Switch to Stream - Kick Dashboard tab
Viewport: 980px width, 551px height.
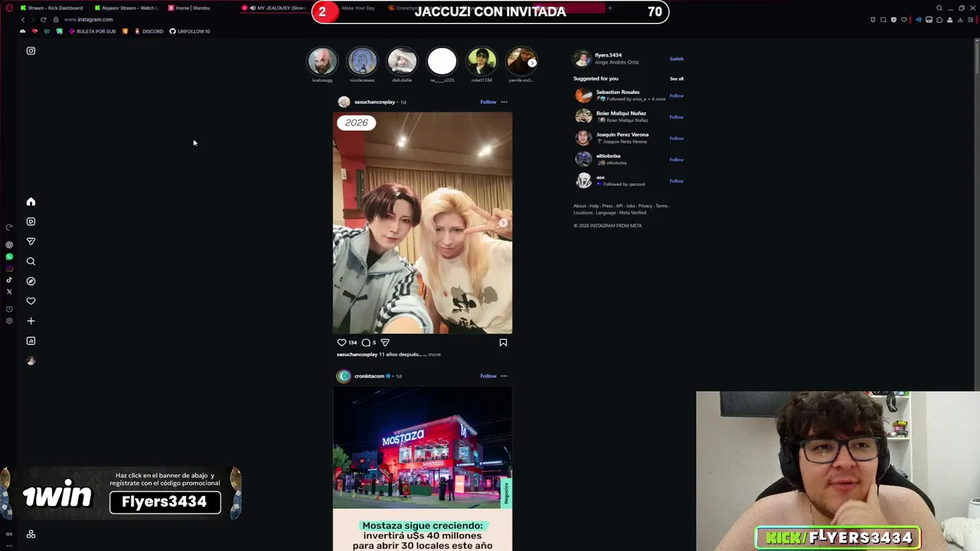(x=51, y=8)
